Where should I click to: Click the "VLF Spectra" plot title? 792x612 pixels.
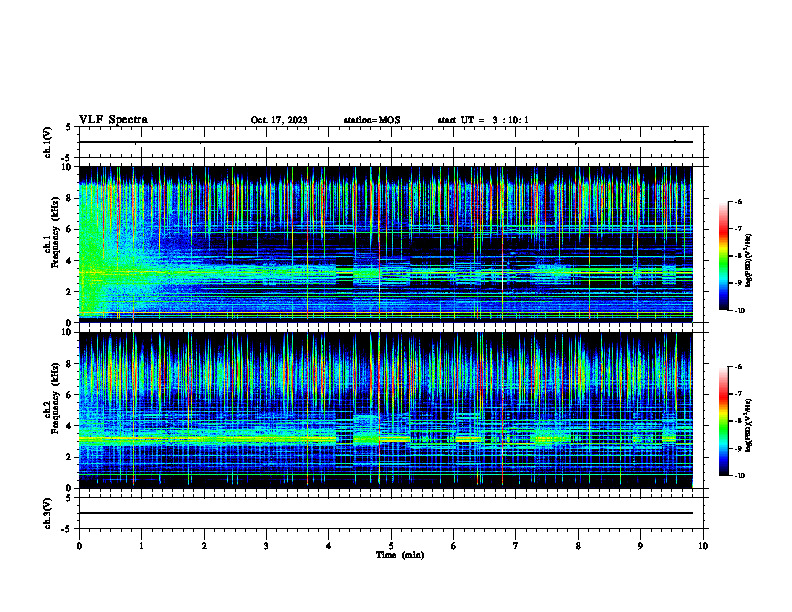[x=113, y=120]
